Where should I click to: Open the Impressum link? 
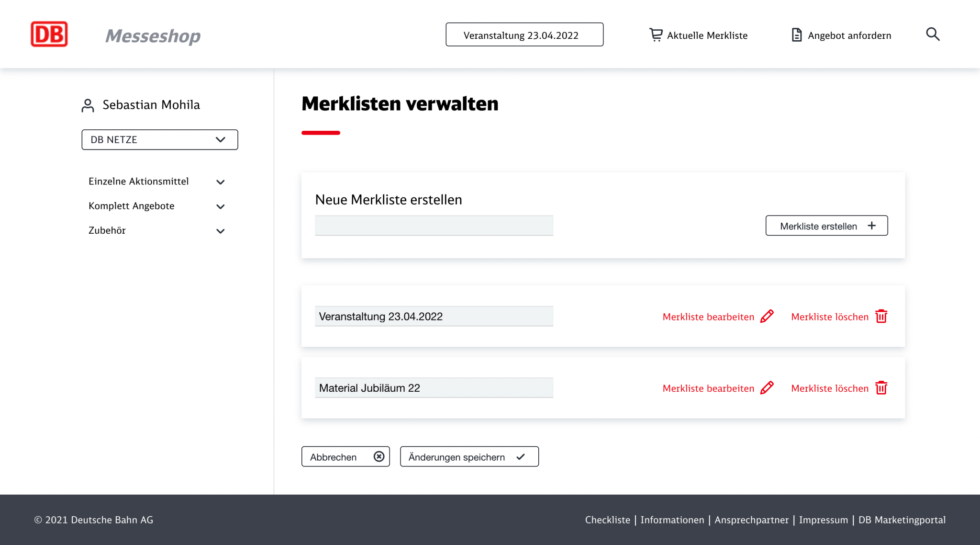824,520
